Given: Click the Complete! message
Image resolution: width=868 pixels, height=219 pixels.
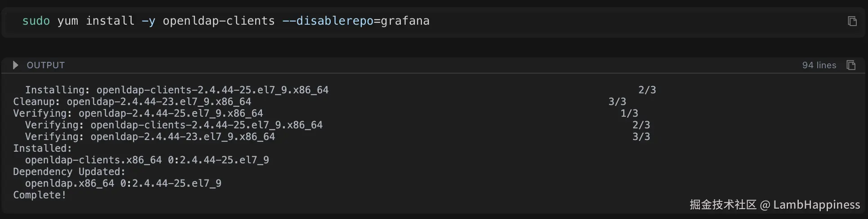Looking at the screenshot, I should click(x=40, y=195).
